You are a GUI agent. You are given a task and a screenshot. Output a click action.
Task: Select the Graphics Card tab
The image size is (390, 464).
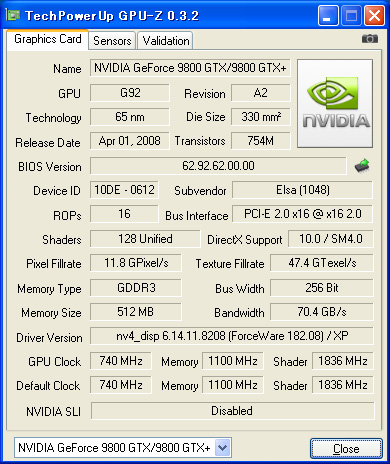[48, 39]
